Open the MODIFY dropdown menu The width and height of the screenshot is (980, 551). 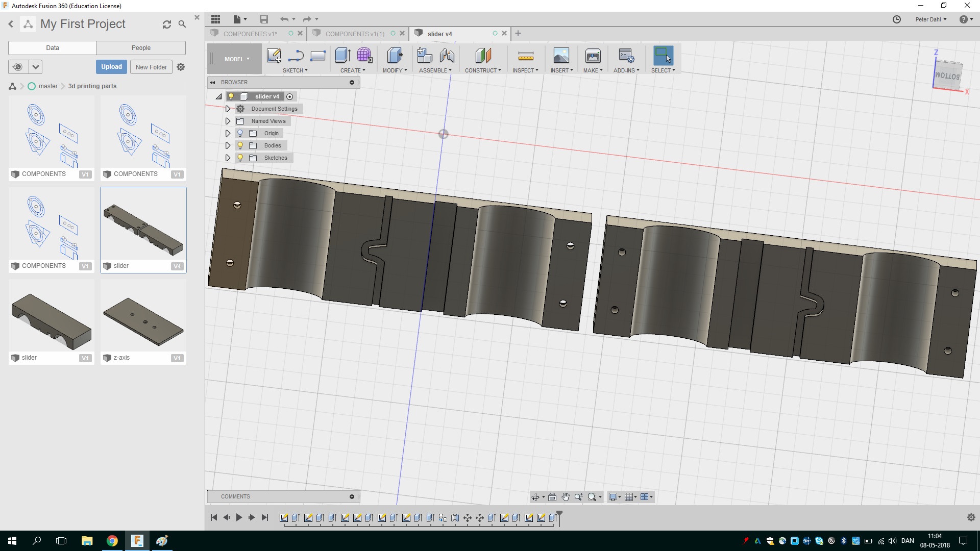pyautogui.click(x=395, y=70)
